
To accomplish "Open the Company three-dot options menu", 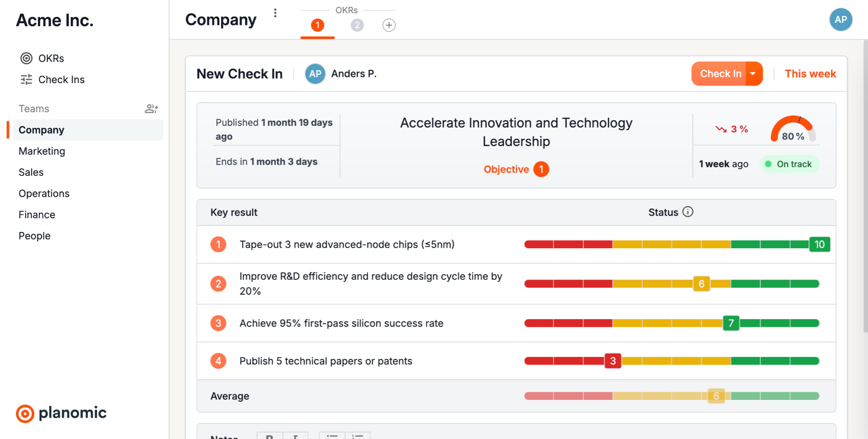I will coord(275,13).
